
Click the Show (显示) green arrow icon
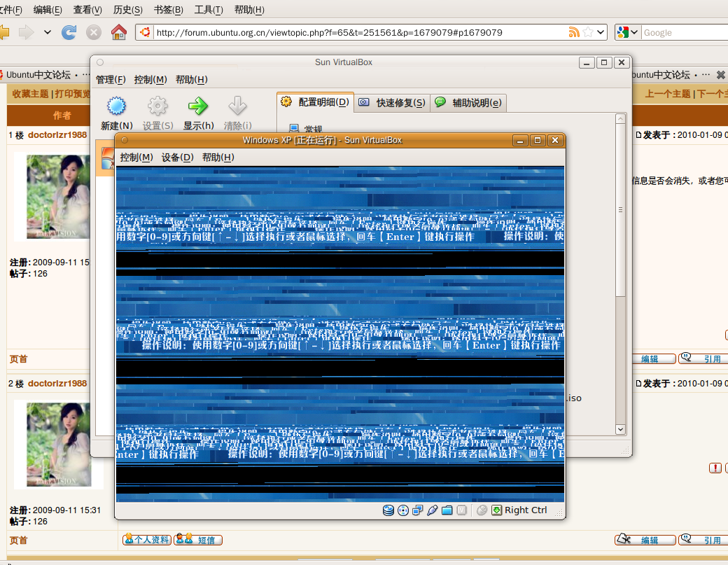click(198, 106)
